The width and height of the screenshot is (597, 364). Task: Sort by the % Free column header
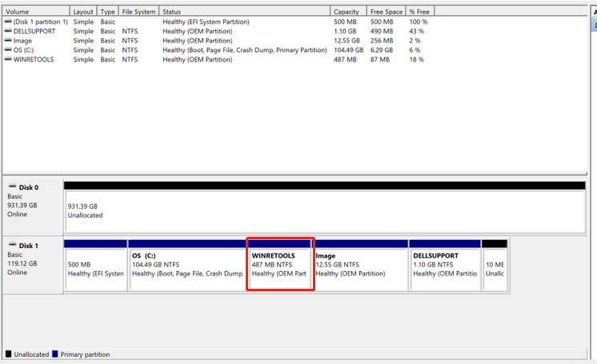coord(420,11)
